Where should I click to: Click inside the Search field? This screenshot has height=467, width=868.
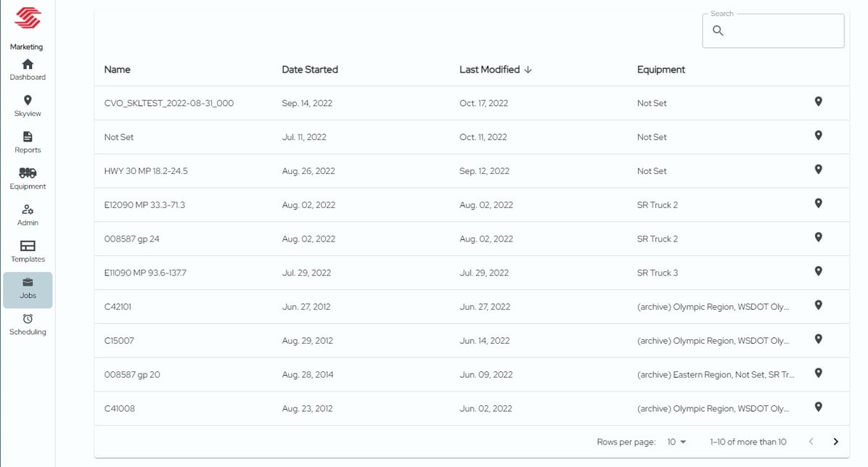(x=773, y=30)
